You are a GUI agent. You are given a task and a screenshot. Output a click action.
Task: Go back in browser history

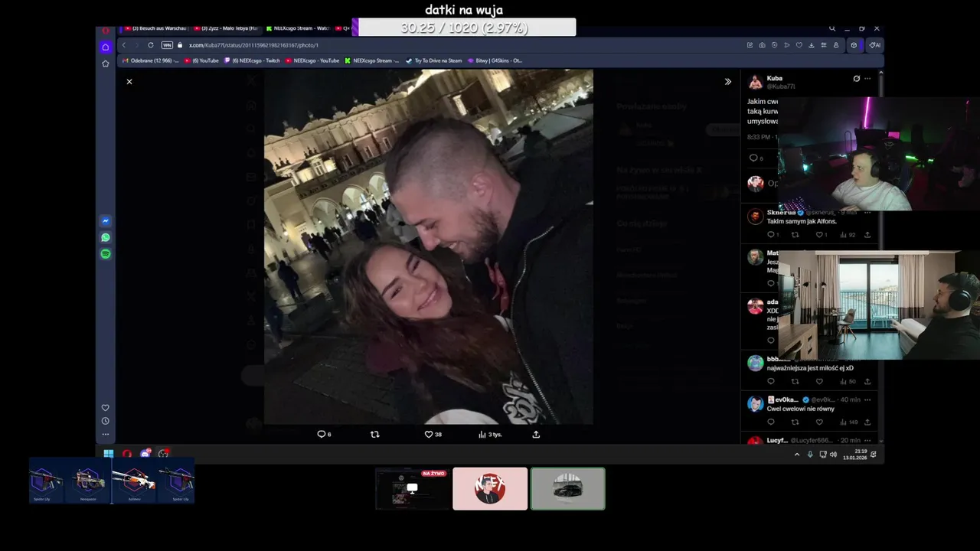124,45
